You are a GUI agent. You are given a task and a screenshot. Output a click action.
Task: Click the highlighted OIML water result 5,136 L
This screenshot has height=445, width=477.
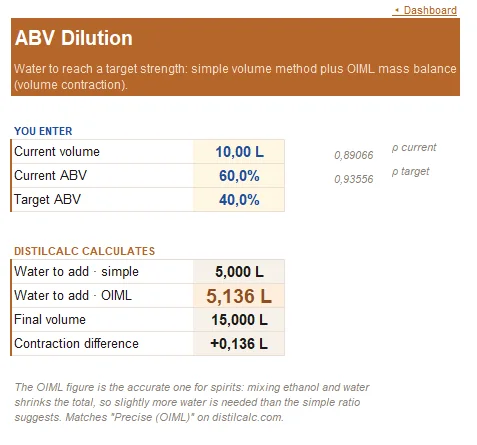click(x=239, y=296)
